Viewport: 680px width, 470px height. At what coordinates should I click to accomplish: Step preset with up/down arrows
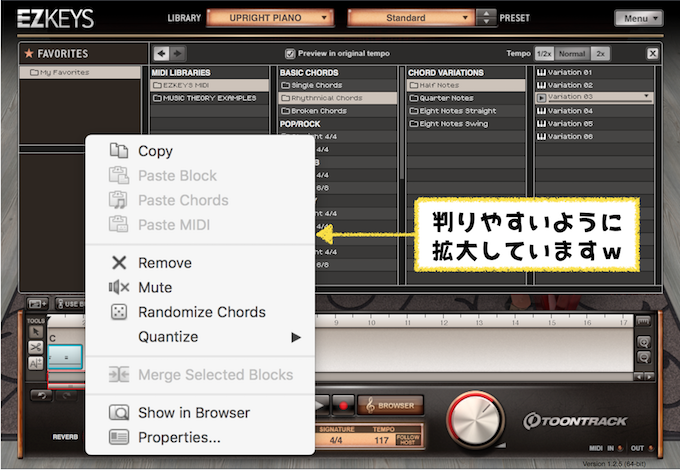[x=486, y=18]
